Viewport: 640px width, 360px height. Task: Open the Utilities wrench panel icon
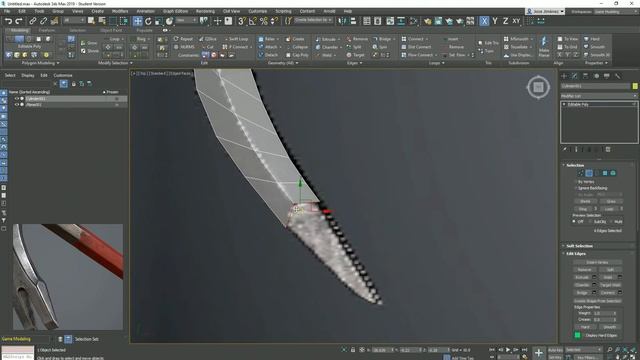pyautogui.click(x=618, y=76)
